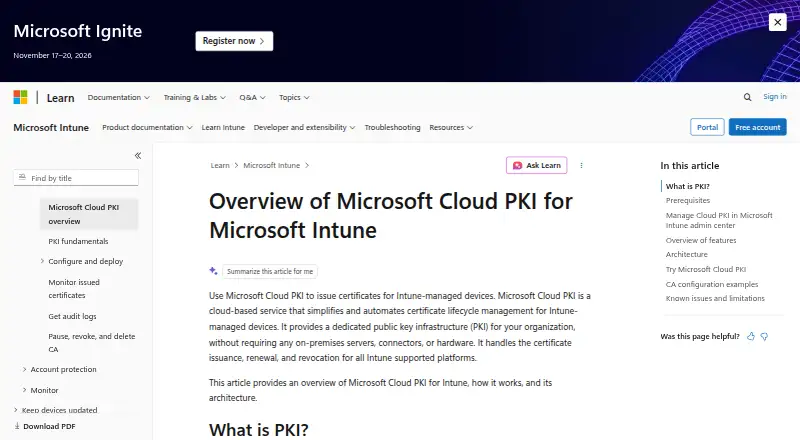Jump to Manage Cloud PKI in admin center
This screenshot has width=800, height=440.
[x=719, y=221]
